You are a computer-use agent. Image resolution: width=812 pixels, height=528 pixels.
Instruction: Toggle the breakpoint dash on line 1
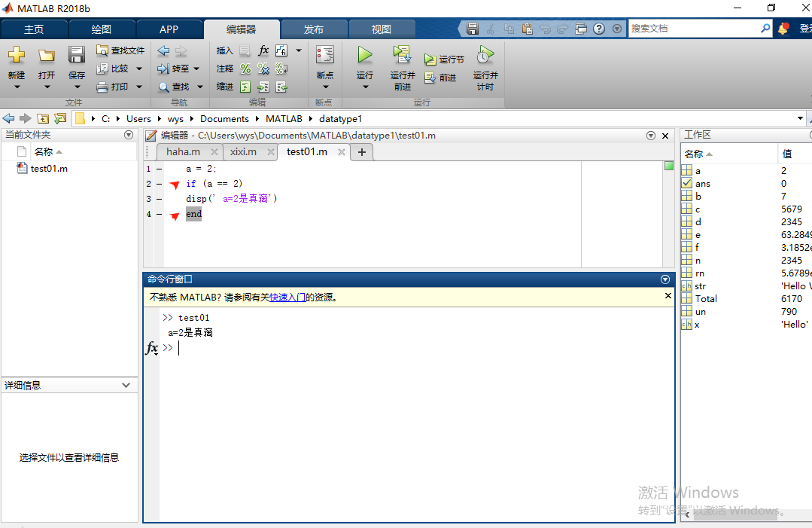(x=160, y=169)
